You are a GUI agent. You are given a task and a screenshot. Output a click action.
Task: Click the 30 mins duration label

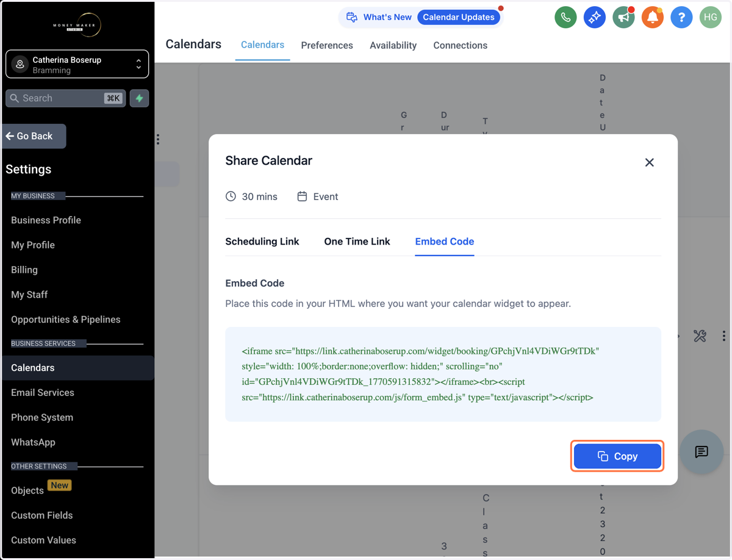(x=259, y=196)
